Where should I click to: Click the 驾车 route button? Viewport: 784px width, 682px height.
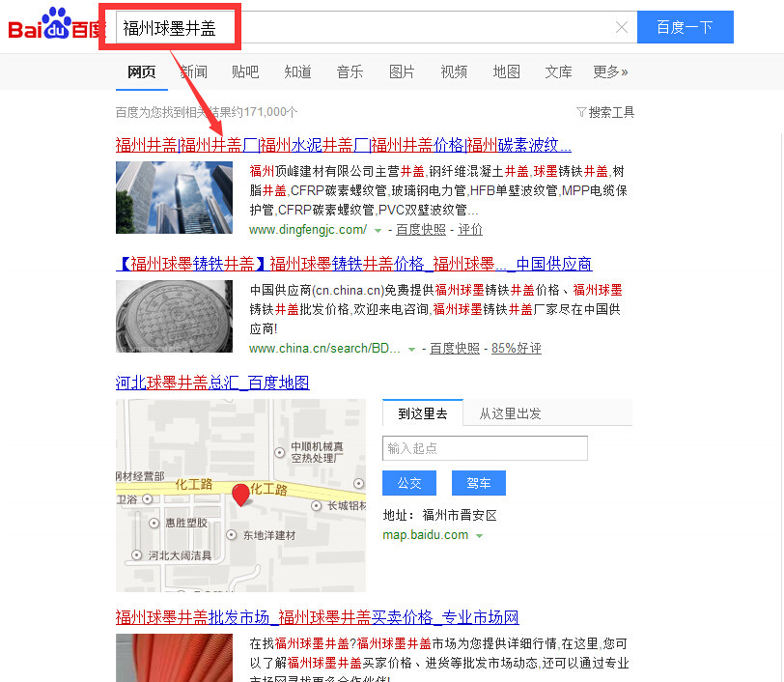pos(479,483)
